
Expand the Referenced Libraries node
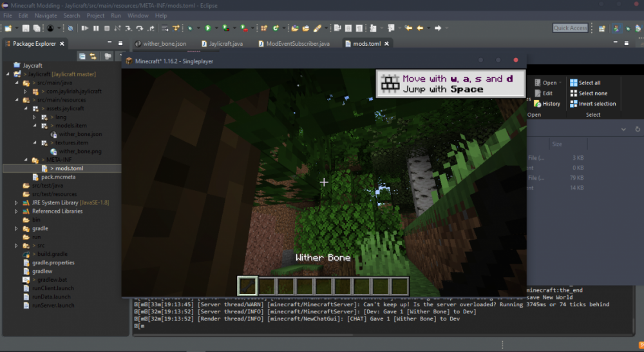pos(17,211)
